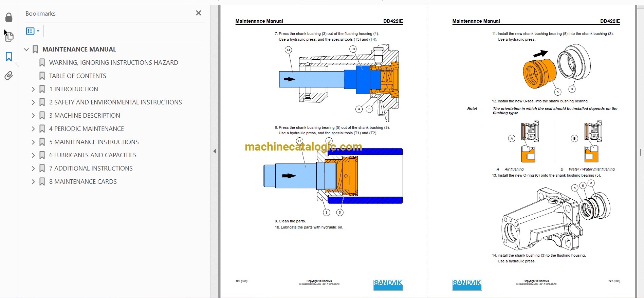Click the bookmark icon beside 2 SAFETY
This screenshot has height=298, width=644.
pos(42,102)
